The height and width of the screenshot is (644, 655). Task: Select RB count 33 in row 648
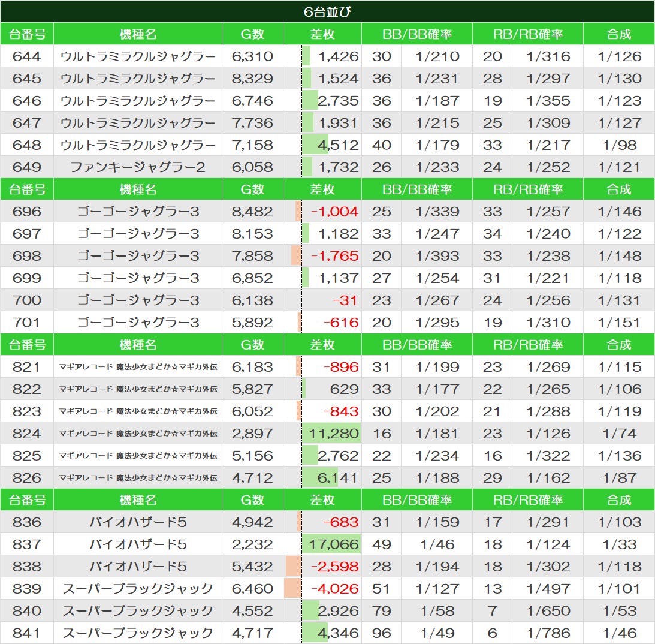(492, 145)
